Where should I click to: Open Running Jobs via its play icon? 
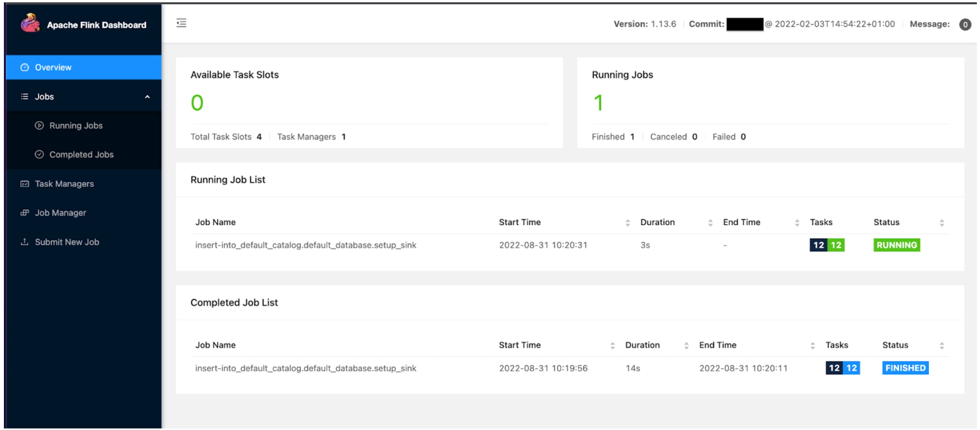click(x=39, y=126)
